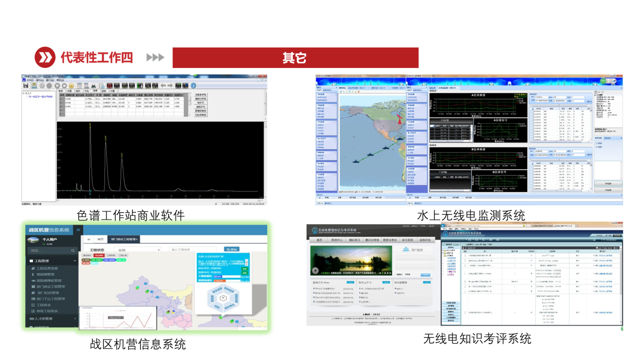
Task: Check the first row checkbox in the question table
Action: click(x=465, y=256)
